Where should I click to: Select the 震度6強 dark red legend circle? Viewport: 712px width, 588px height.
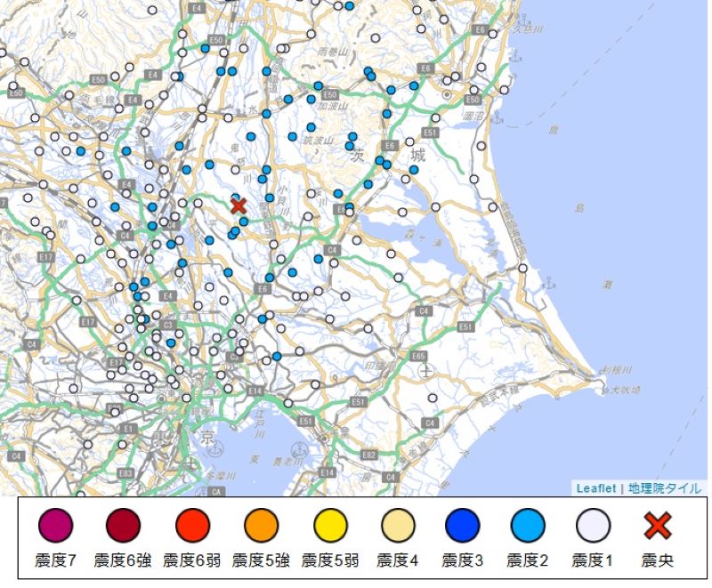click(124, 527)
